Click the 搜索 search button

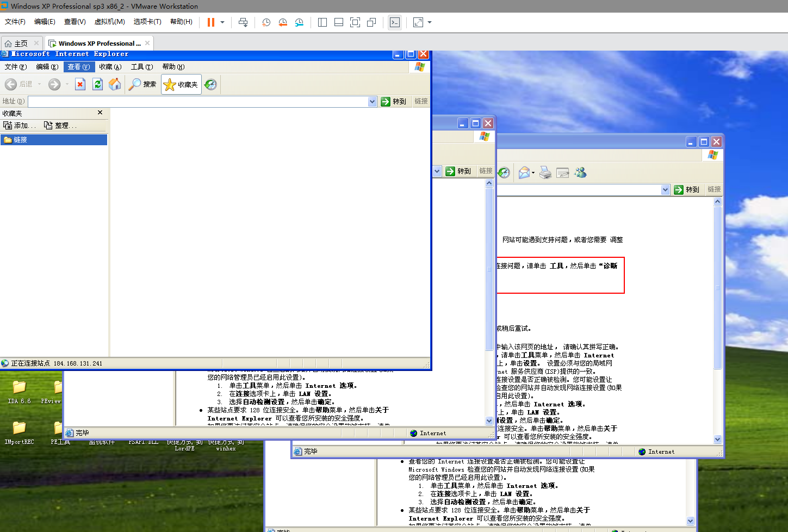(x=142, y=84)
